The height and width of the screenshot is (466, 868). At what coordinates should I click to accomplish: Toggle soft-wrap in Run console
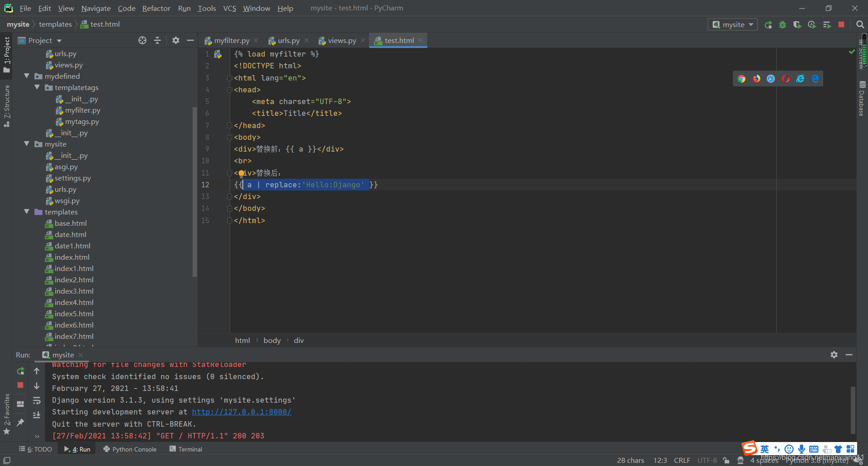click(x=37, y=400)
